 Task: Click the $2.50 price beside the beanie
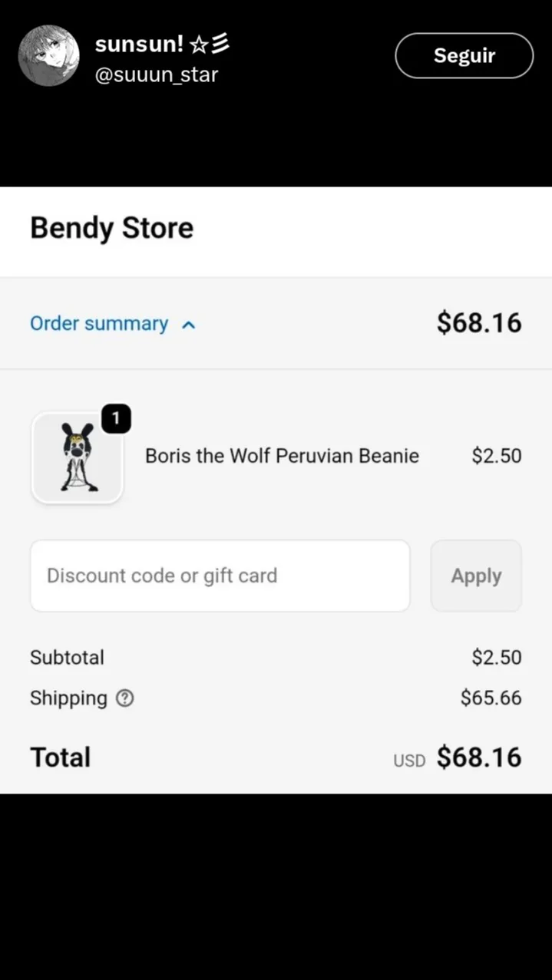point(496,456)
